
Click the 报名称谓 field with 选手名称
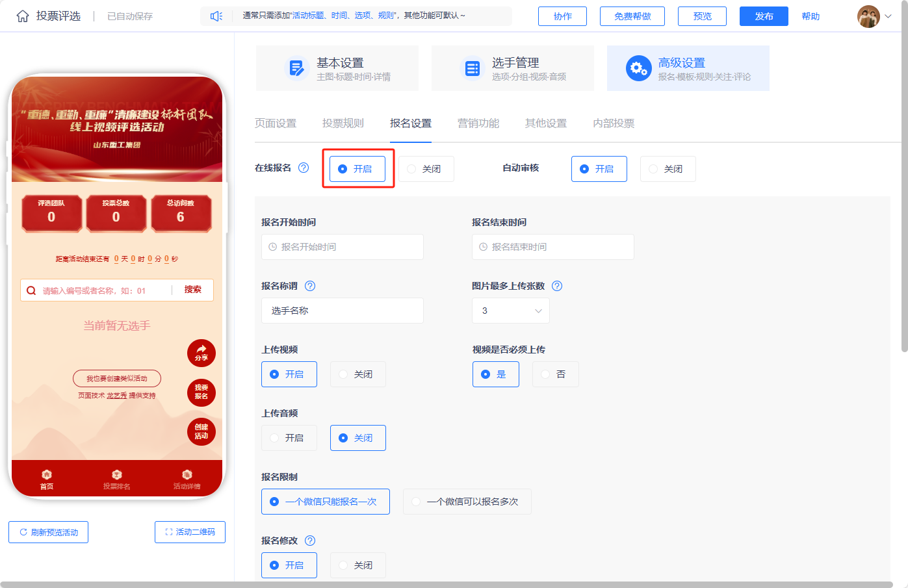(x=343, y=311)
